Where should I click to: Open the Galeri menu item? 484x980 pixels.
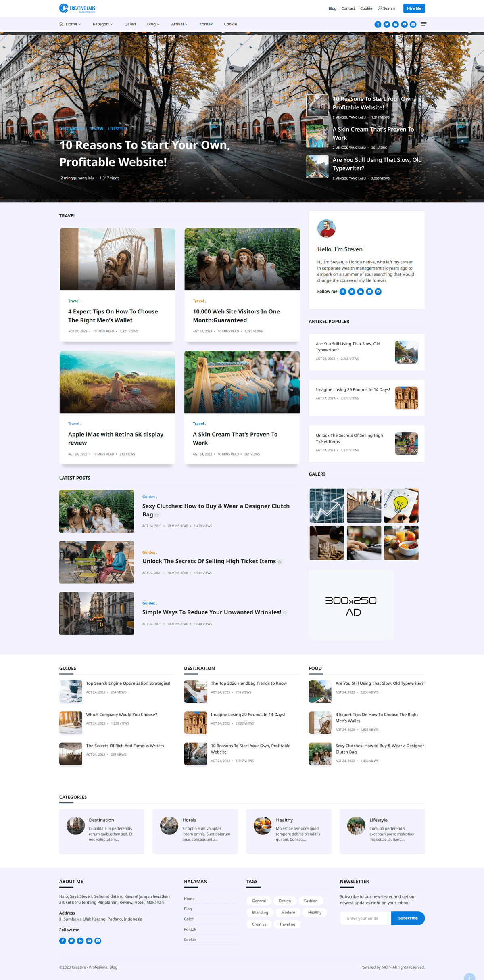[x=130, y=24]
